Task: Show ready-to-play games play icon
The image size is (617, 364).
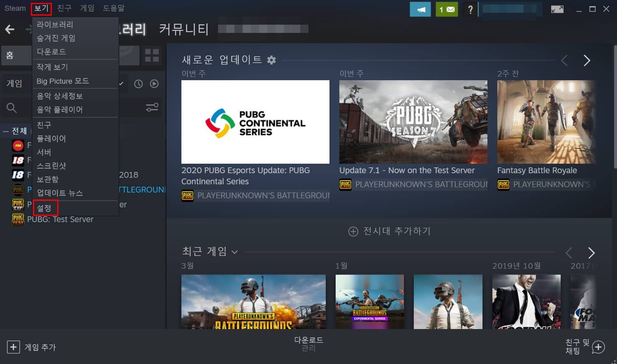Action: coord(154,84)
